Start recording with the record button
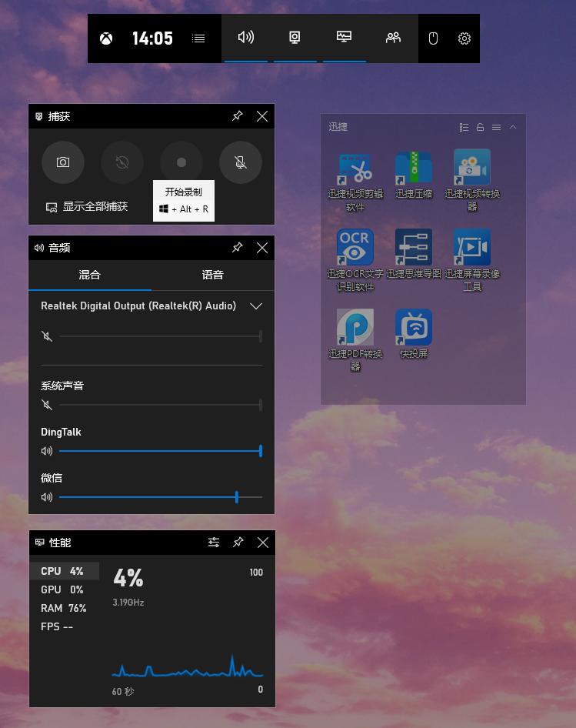This screenshot has width=576, height=728. (x=181, y=162)
